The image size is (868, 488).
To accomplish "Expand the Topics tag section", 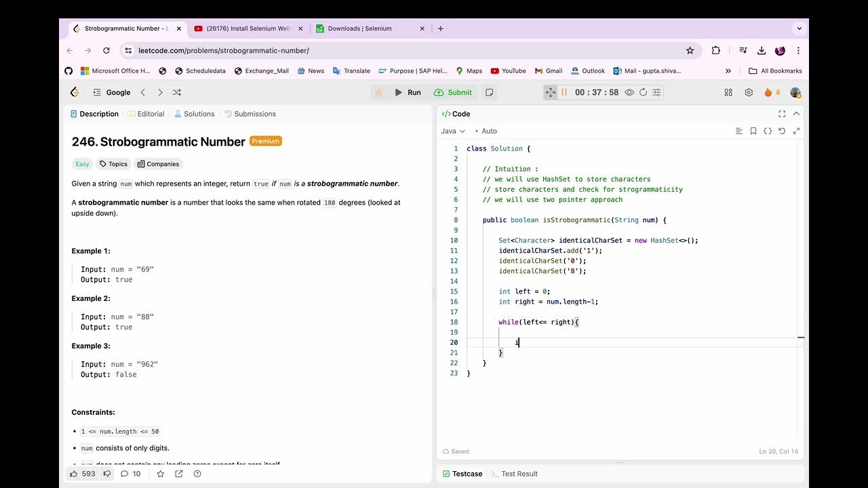I will (113, 164).
